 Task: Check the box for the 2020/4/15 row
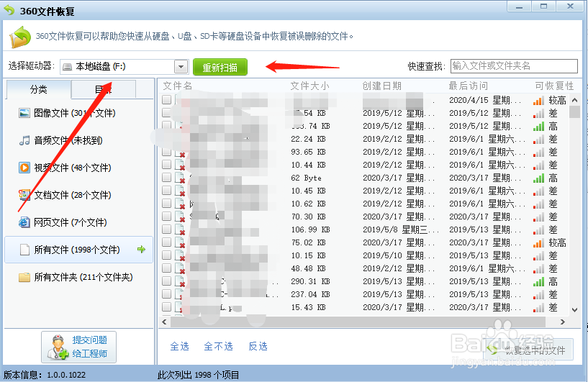click(167, 100)
